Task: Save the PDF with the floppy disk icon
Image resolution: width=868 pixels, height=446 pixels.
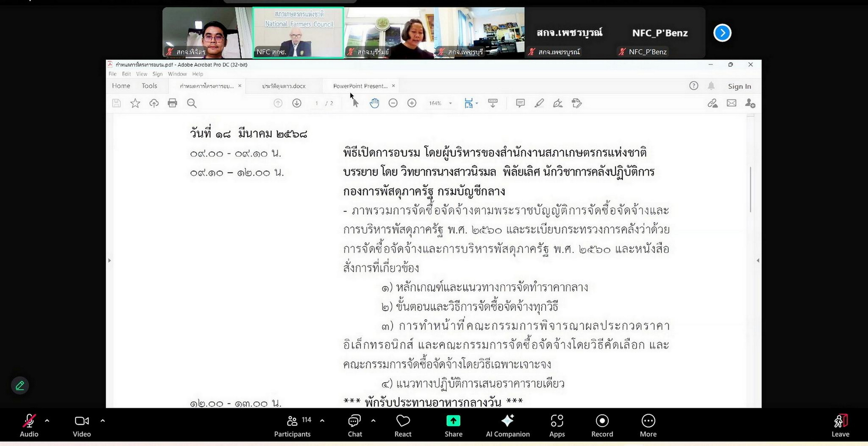Action: pos(116,103)
